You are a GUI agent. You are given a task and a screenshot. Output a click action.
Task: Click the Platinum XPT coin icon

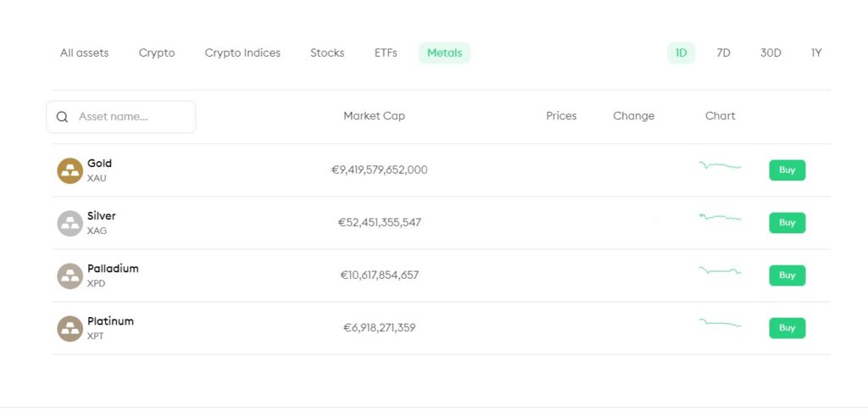pyautogui.click(x=70, y=328)
